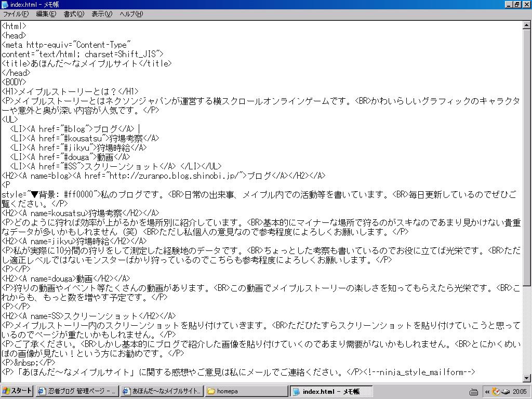Click the vertical scrollbar thumb
This screenshot has height=399, width=532.
point(526,157)
